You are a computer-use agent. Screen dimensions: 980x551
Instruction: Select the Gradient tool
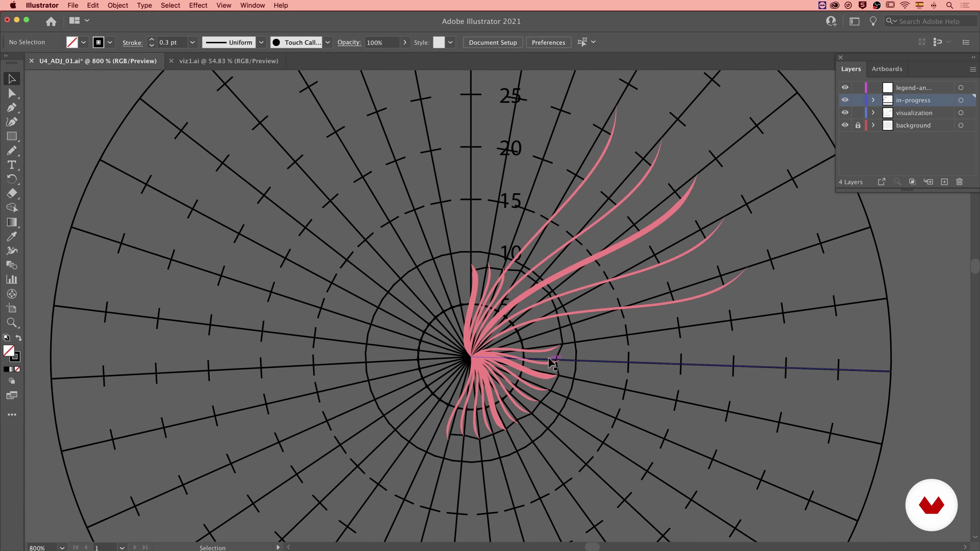coord(12,222)
